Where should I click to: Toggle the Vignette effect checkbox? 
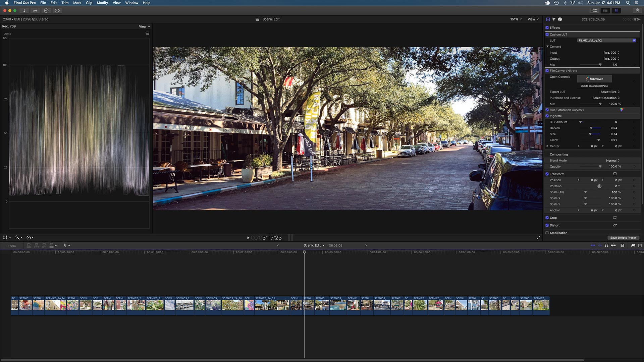[x=547, y=116]
